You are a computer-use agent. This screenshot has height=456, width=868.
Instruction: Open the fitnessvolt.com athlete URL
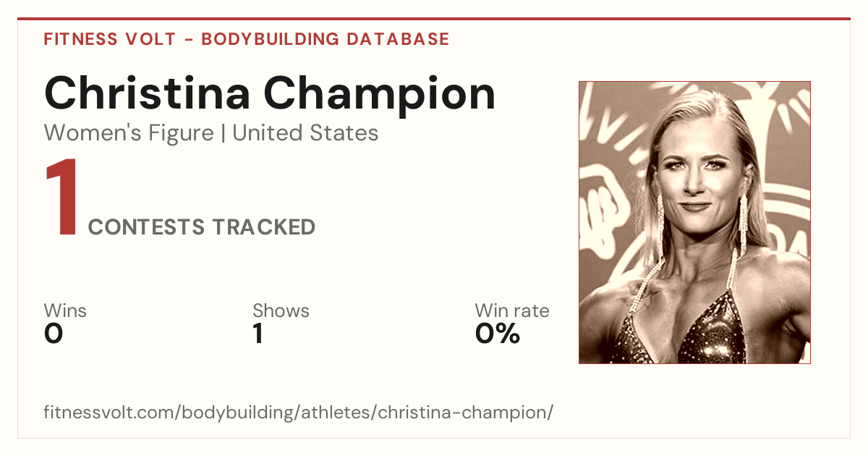tap(299, 413)
